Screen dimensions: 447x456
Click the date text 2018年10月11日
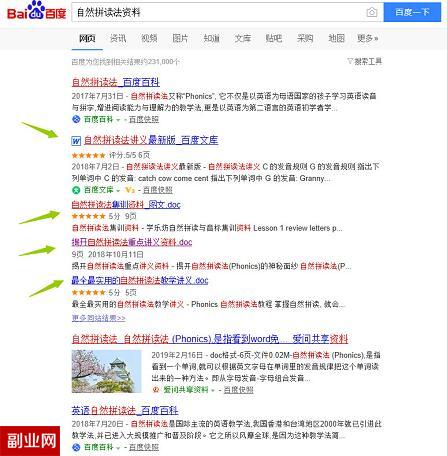(x=116, y=254)
